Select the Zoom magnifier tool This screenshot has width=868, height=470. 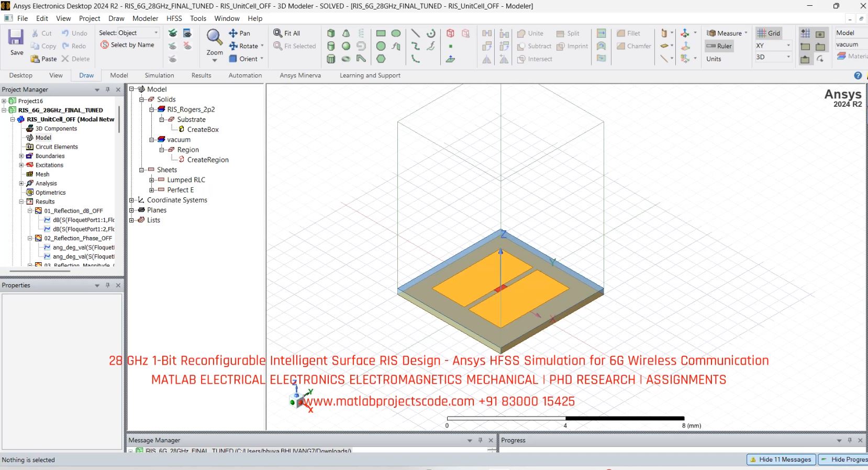(x=214, y=37)
